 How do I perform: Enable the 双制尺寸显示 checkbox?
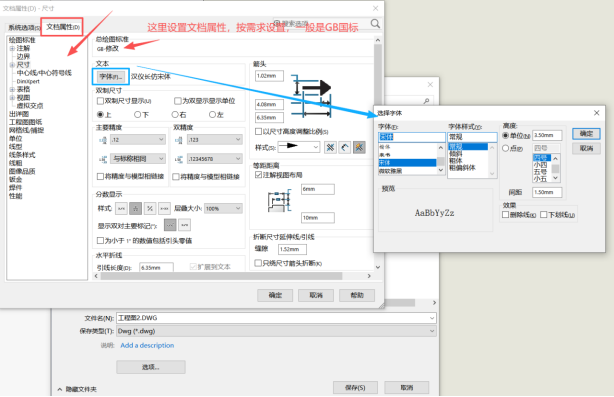(100, 101)
